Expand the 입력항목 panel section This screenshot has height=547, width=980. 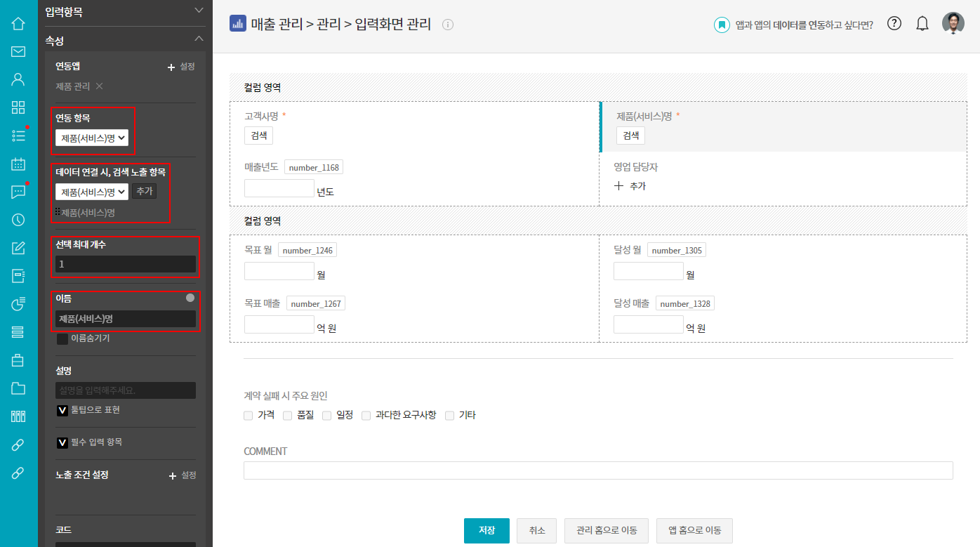[199, 11]
